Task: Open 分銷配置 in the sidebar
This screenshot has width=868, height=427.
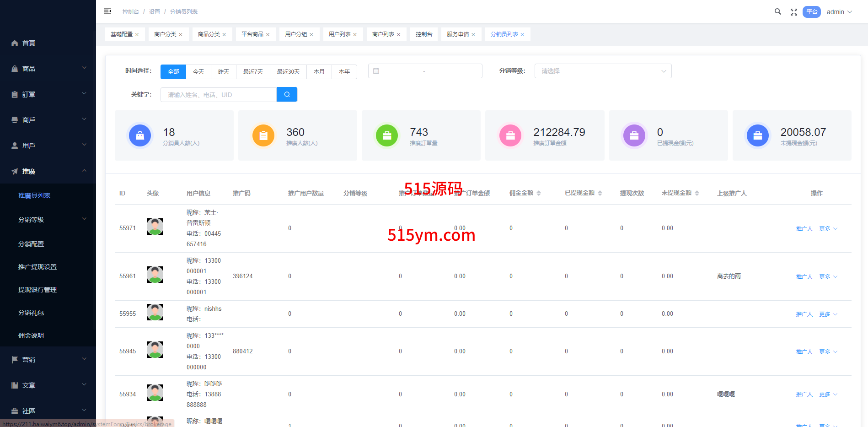Action: 31,244
